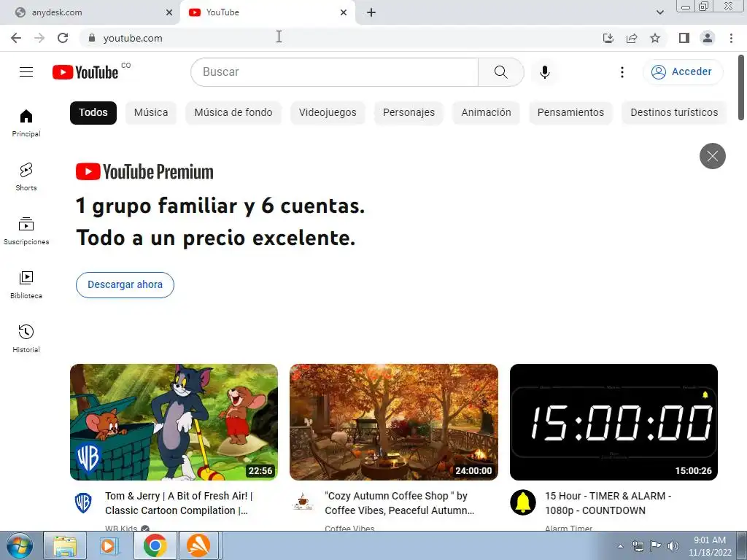Open the 15 Hour TIMER & ALARM title

608,503
